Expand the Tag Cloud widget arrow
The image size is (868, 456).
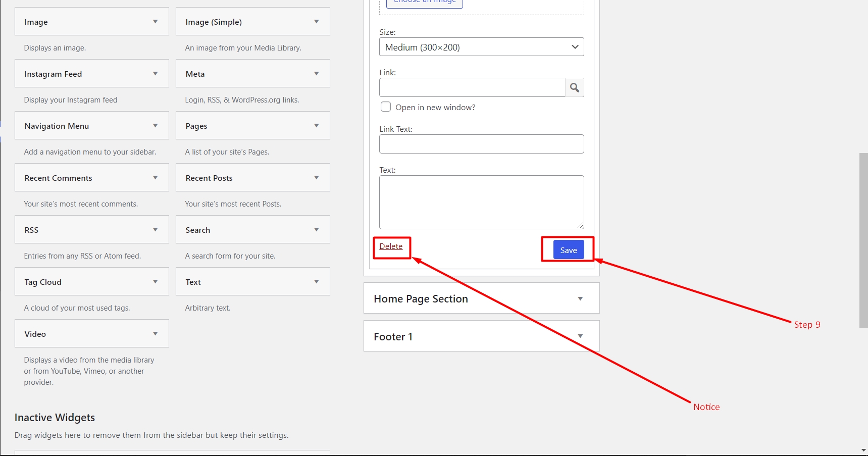pos(156,282)
